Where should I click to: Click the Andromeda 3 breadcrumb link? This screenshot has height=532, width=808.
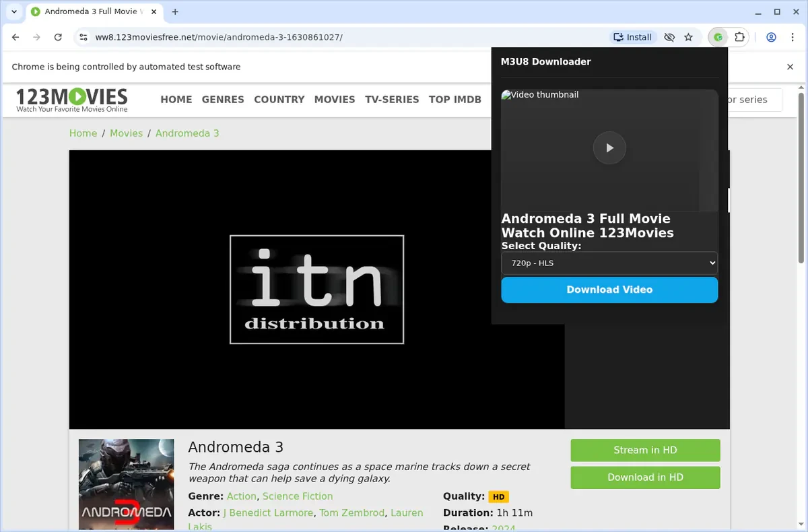(x=187, y=133)
